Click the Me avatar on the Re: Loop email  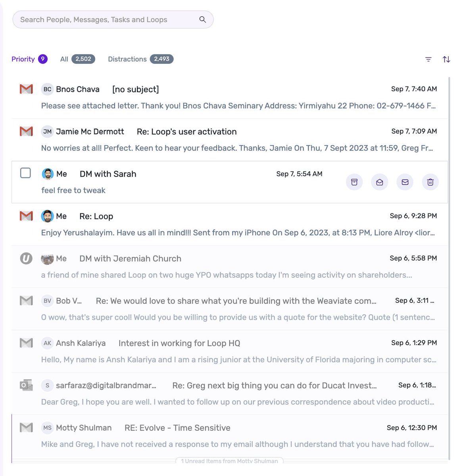[x=47, y=216]
